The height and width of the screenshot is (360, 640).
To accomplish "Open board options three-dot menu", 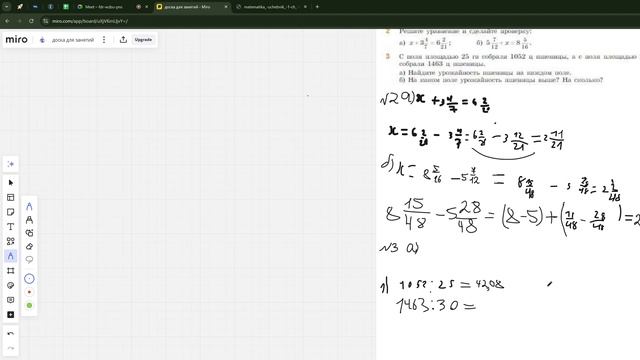I will pos(104,40).
